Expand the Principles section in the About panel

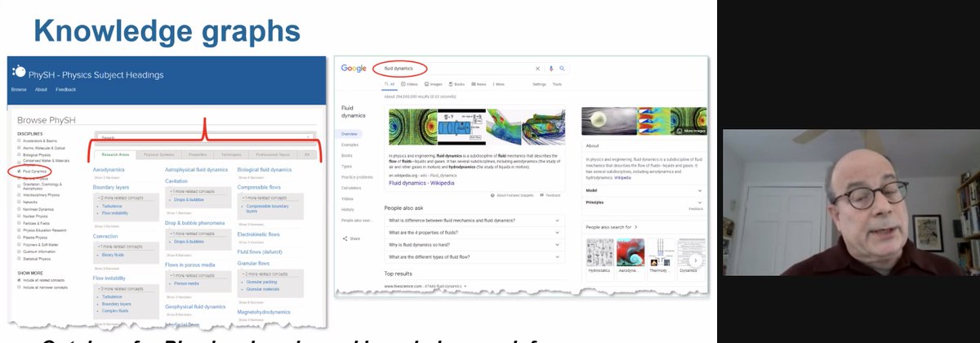[x=644, y=203]
